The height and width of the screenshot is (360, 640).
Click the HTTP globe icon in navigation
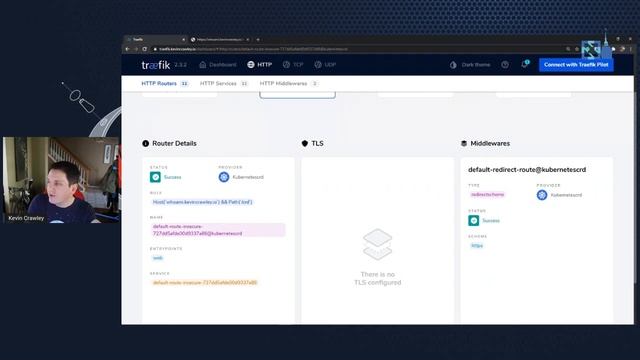point(251,64)
